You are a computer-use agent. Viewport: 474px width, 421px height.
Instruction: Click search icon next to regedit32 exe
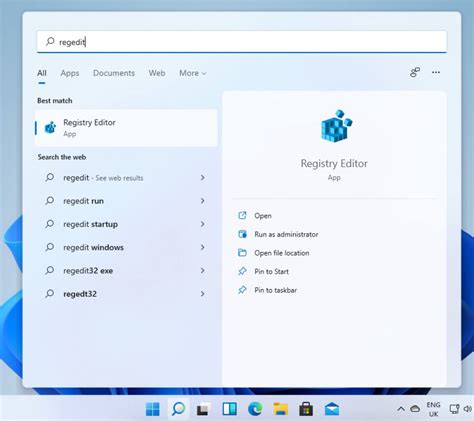[x=50, y=270]
